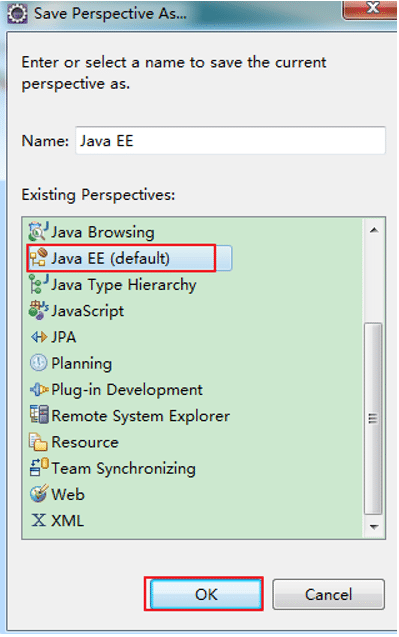
Task: Select the Team Synchronizing icon
Action: point(39,468)
